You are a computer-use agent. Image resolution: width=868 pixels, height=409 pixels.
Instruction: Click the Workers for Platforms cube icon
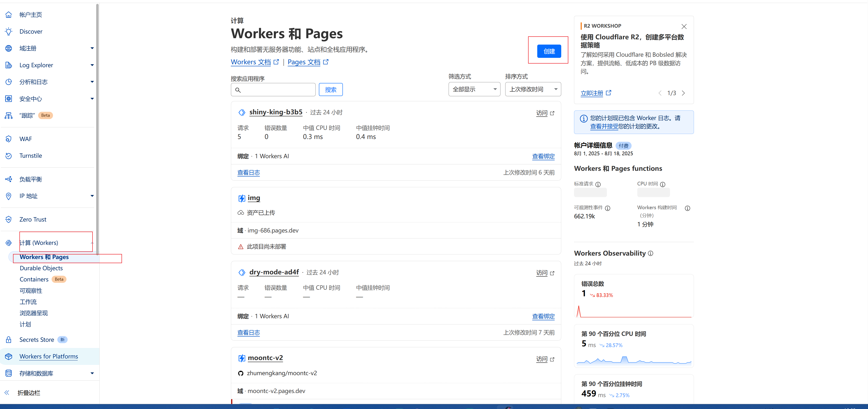tap(8, 356)
